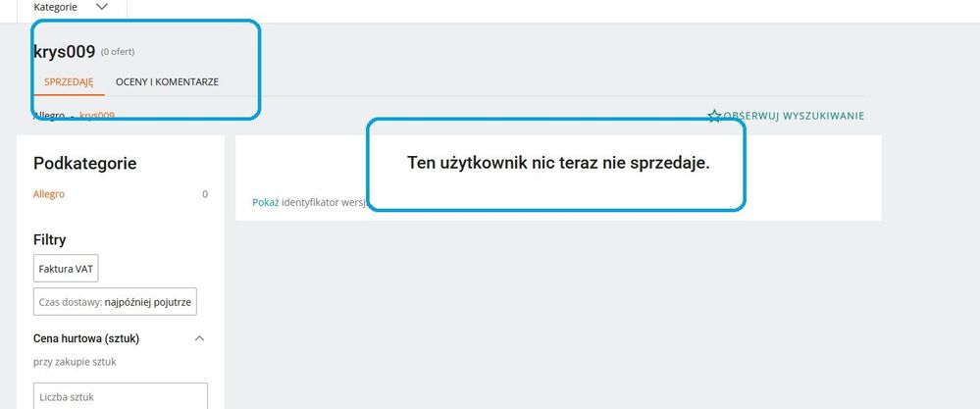Screen dimensions: 980x409
Task: Click the chevron arrow next to Kategorie
Action: pyautogui.click(x=103, y=7)
